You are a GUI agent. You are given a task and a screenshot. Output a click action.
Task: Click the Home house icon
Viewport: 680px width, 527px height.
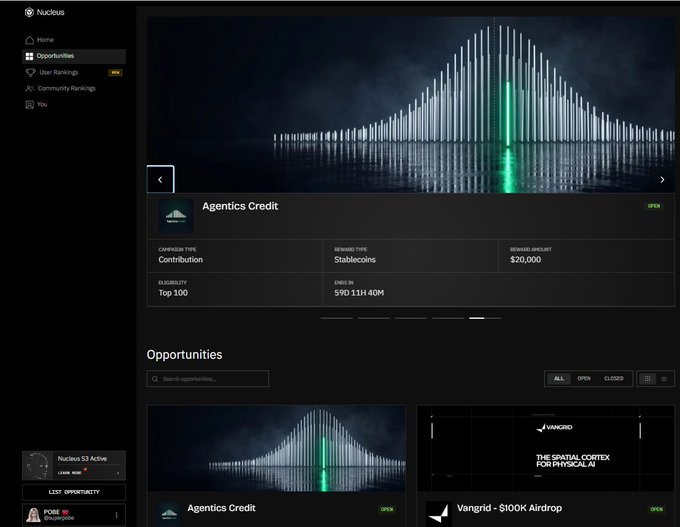point(29,40)
